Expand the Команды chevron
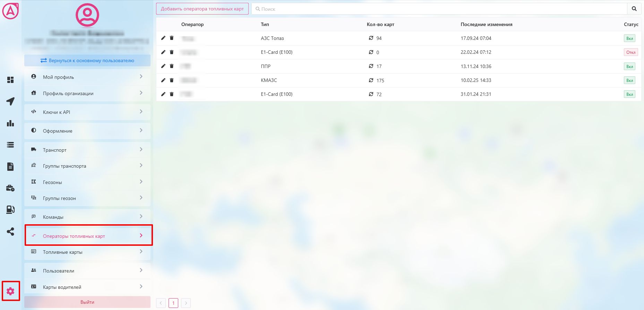Screen dimensions: 644x310 141,216
